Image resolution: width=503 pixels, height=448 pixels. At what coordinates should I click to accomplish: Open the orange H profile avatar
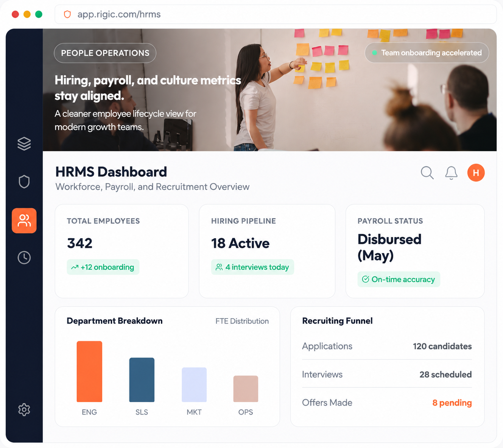tap(476, 173)
